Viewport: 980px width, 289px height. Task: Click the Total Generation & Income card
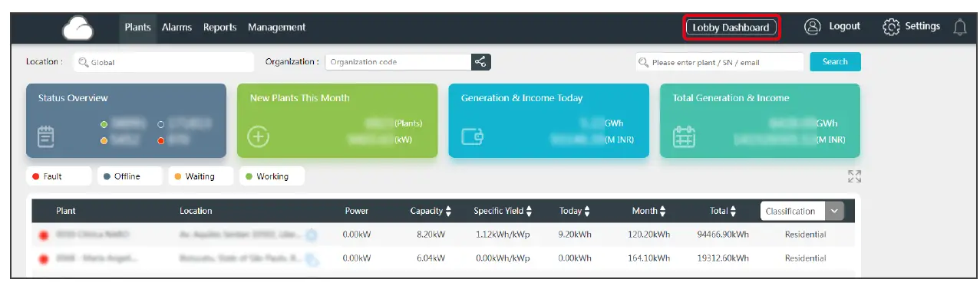point(760,120)
